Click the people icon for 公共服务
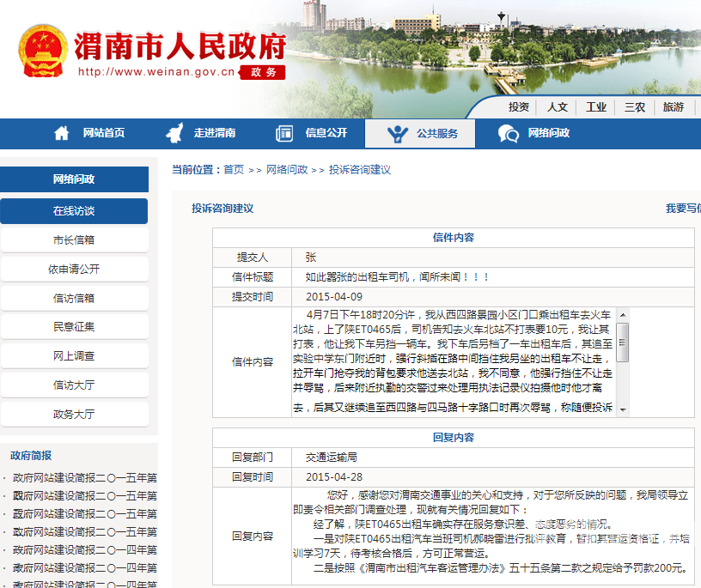The image size is (701, 588). pos(398,134)
